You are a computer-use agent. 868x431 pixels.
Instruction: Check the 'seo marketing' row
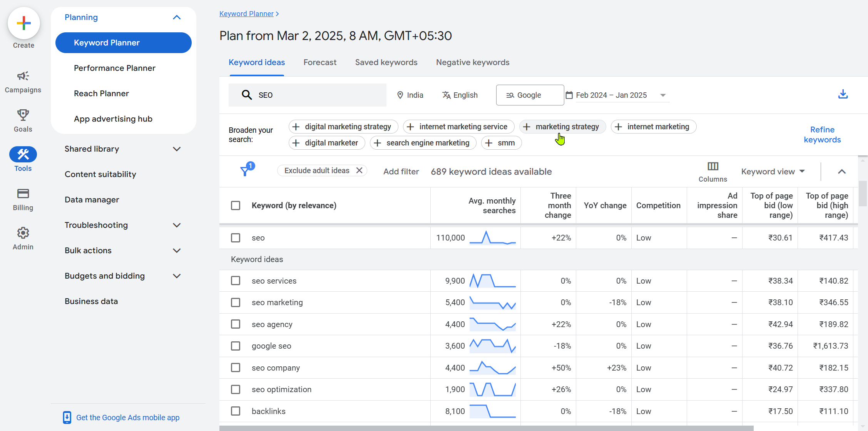point(236,302)
